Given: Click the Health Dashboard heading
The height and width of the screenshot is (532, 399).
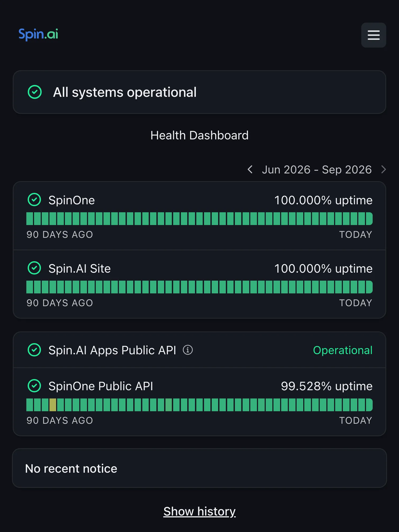Looking at the screenshot, I should (199, 135).
